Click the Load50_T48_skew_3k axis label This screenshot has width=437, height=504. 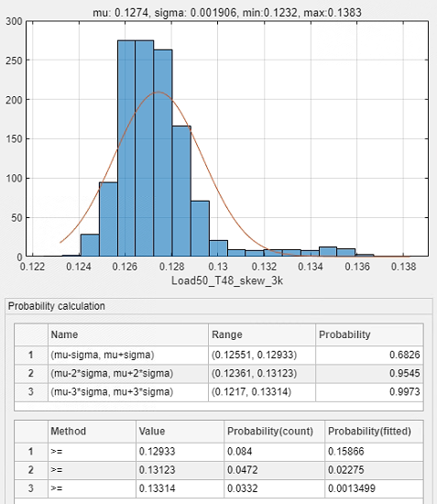[x=227, y=280]
